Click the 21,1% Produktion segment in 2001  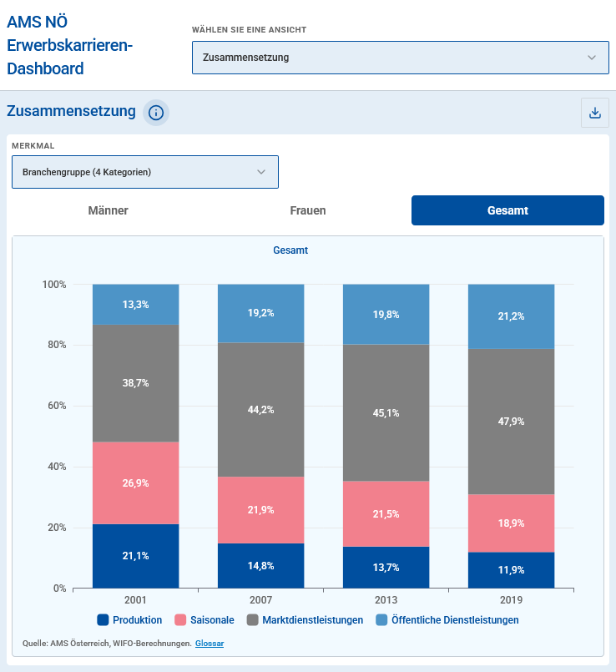[134, 556]
